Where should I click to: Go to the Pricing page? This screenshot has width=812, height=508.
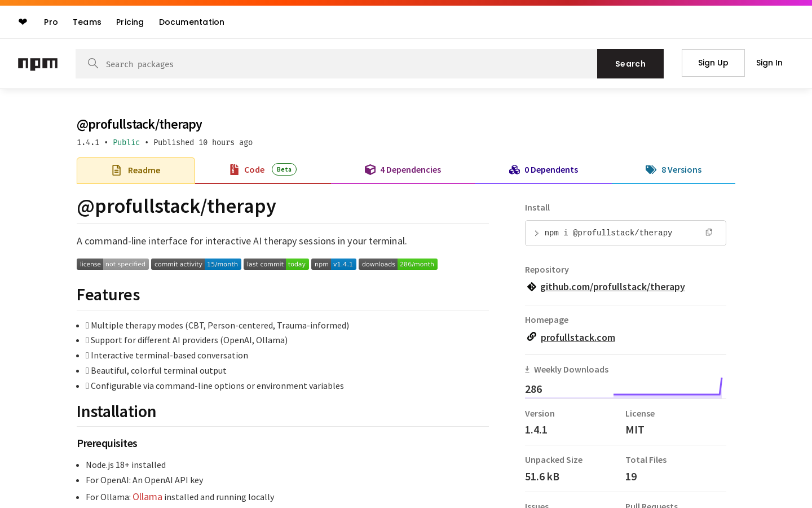click(x=130, y=22)
